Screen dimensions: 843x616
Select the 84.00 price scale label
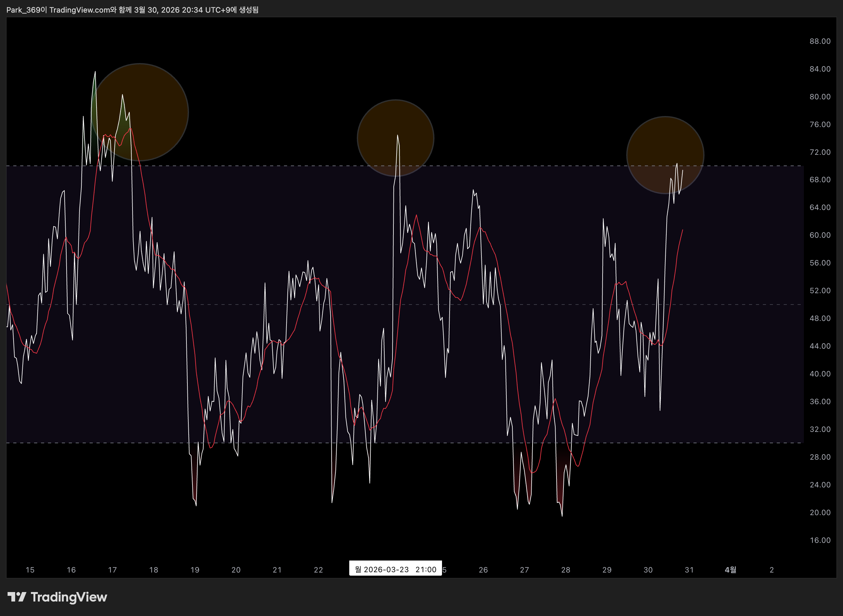[x=820, y=69]
